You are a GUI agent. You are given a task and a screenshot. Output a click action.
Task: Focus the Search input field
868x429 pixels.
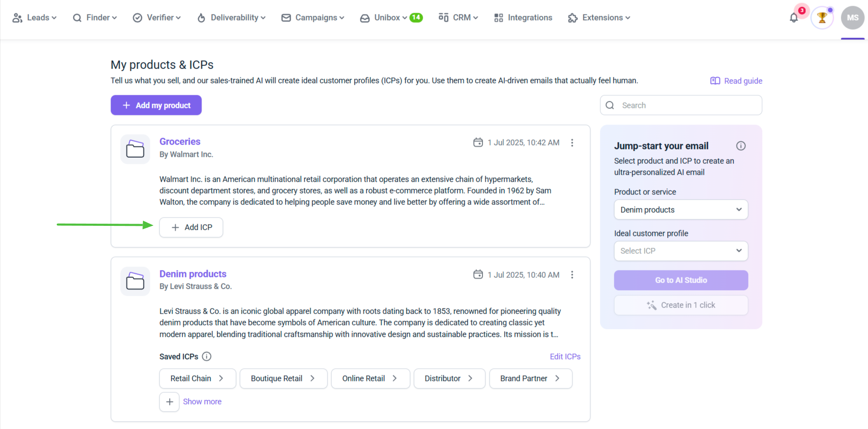point(681,105)
